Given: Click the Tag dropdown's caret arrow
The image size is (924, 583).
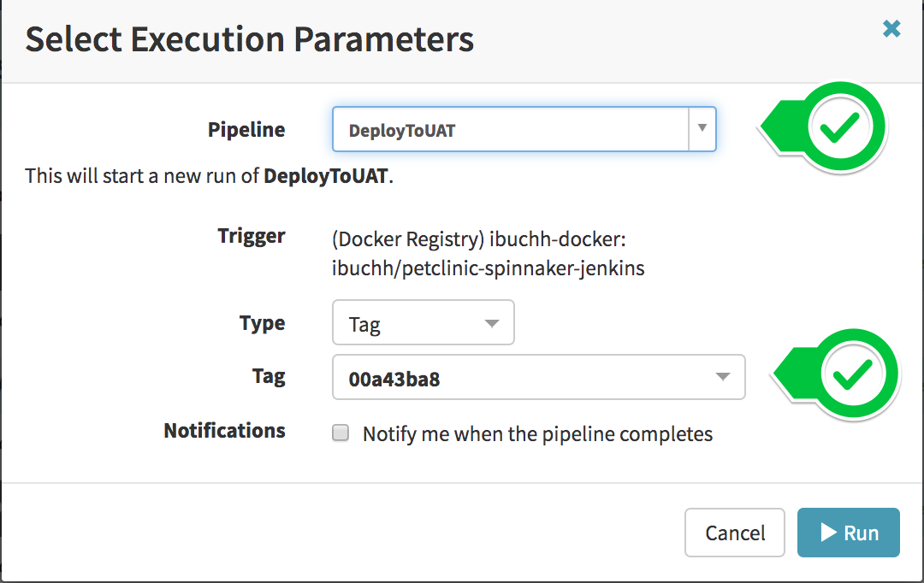Looking at the screenshot, I should [x=722, y=377].
